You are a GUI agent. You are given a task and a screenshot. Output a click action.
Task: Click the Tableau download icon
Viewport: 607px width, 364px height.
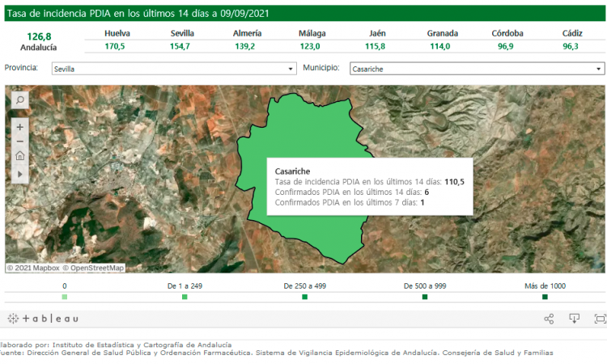tap(575, 319)
